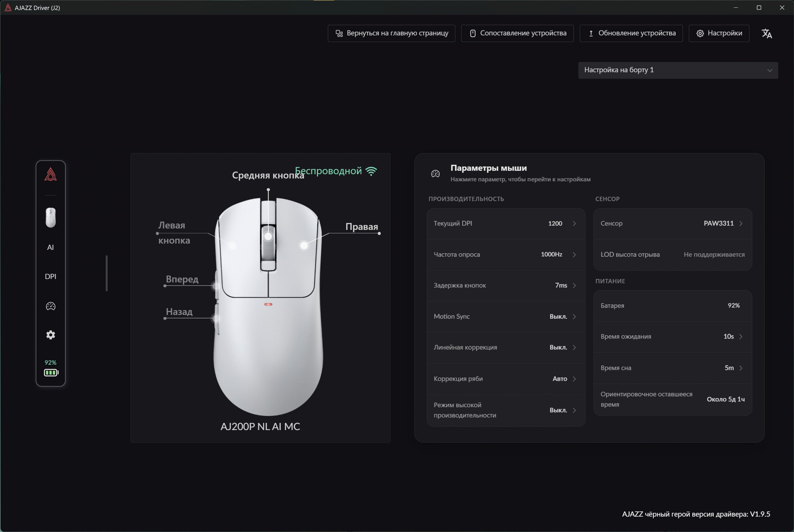The height and width of the screenshot is (532, 794).
Task: Click the LOD высота отрыва row
Action: [673, 255]
